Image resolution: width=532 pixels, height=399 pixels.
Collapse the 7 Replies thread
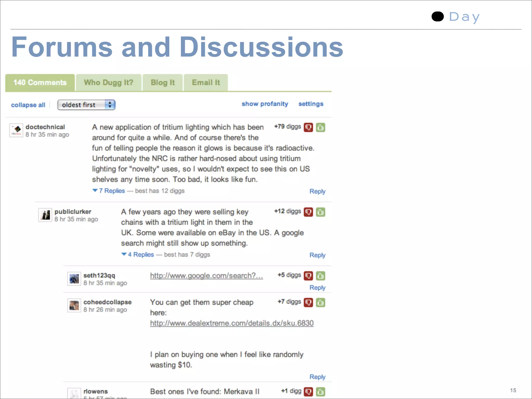click(109, 191)
